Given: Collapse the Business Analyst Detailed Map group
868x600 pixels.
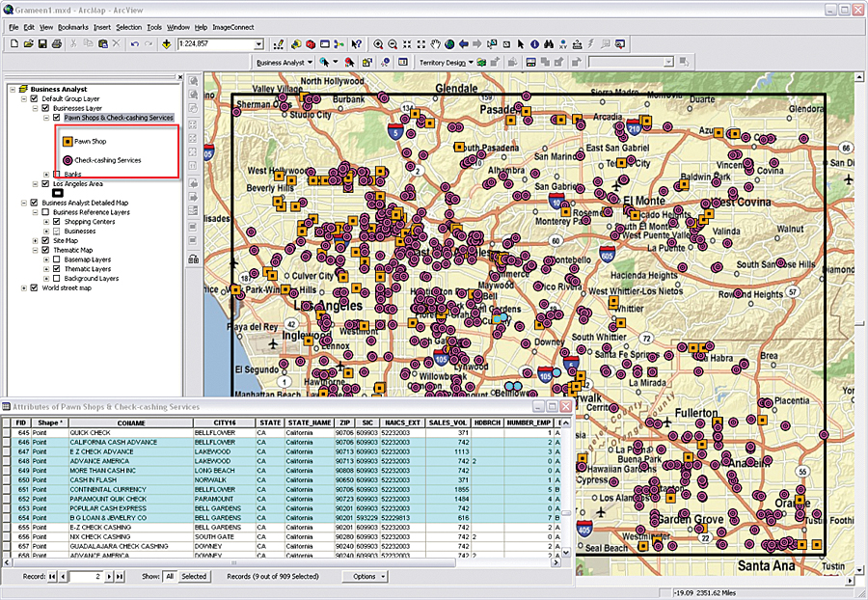Looking at the screenshot, I should 24,203.
